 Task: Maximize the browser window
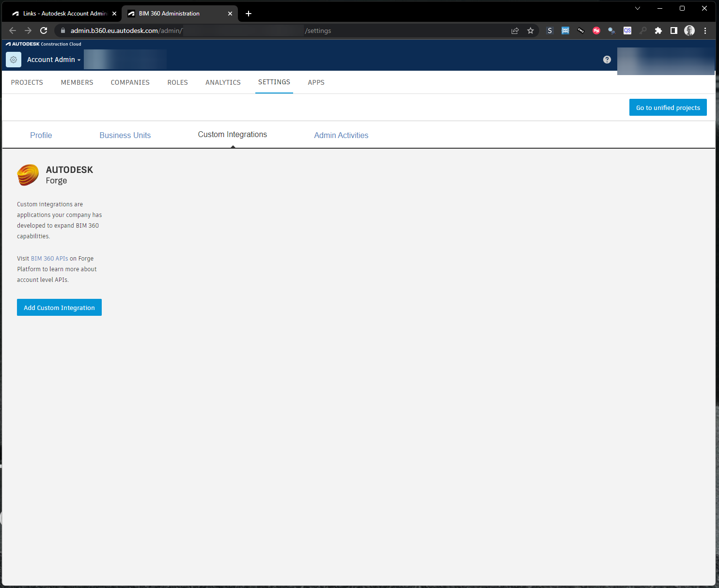682,8
